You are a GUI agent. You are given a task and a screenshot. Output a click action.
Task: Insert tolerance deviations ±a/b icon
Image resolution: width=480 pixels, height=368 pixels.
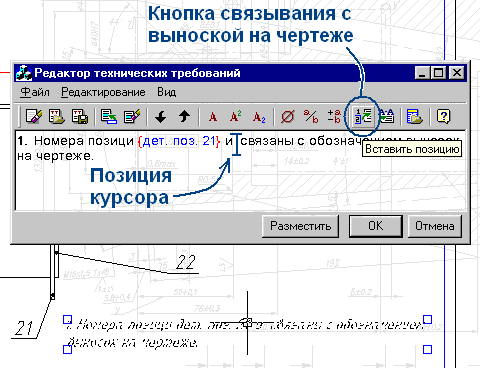pyautogui.click(x=334, y=117)
